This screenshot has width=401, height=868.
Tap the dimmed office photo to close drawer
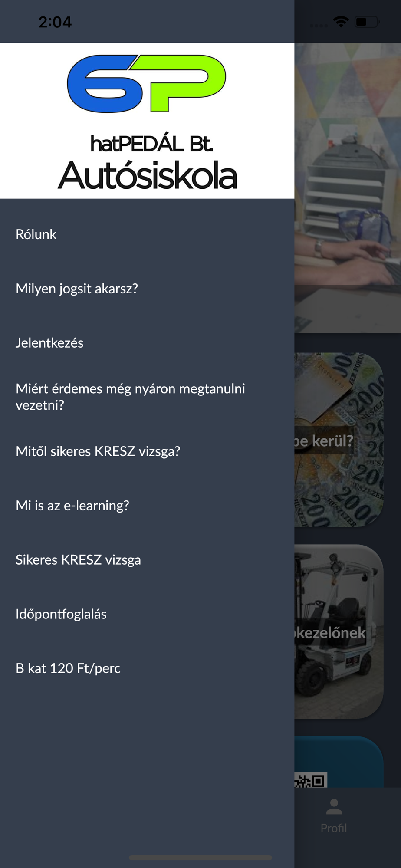348,187
